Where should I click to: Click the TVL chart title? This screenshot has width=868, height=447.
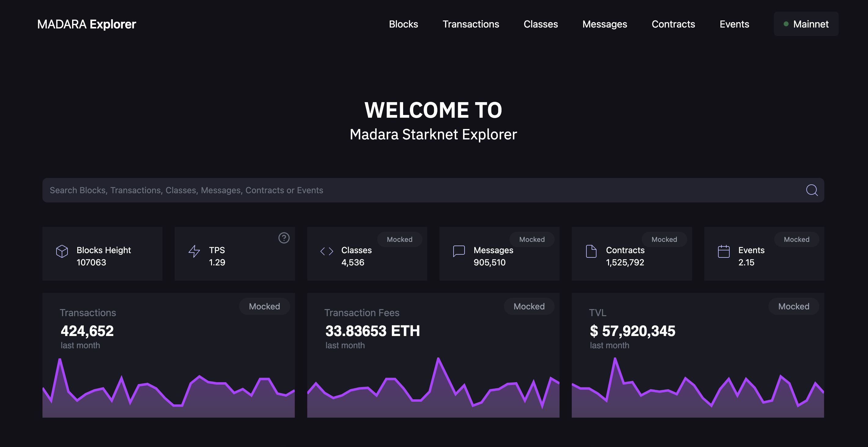(597, 313)
